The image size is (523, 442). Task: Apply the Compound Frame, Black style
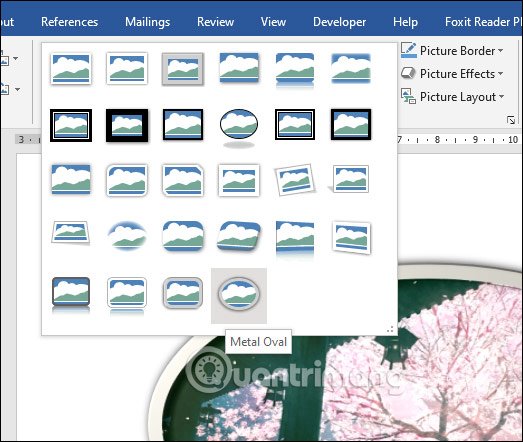coord(295,125)
